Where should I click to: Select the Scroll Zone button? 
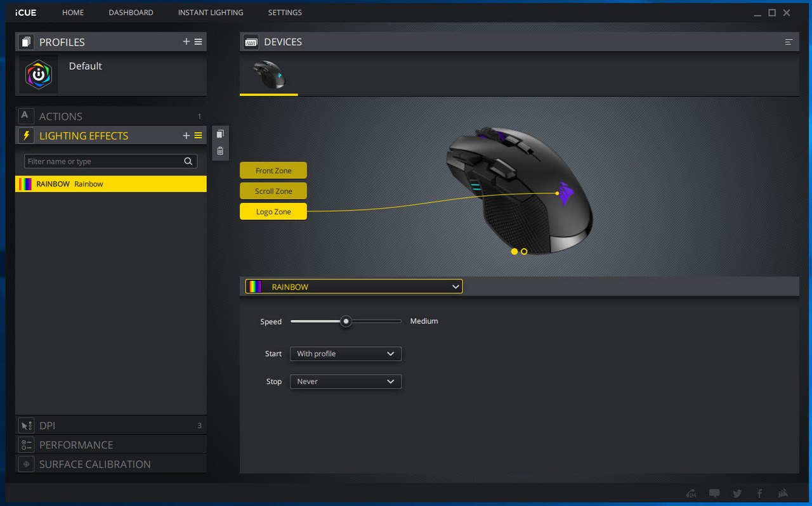(x=273, y=191)
